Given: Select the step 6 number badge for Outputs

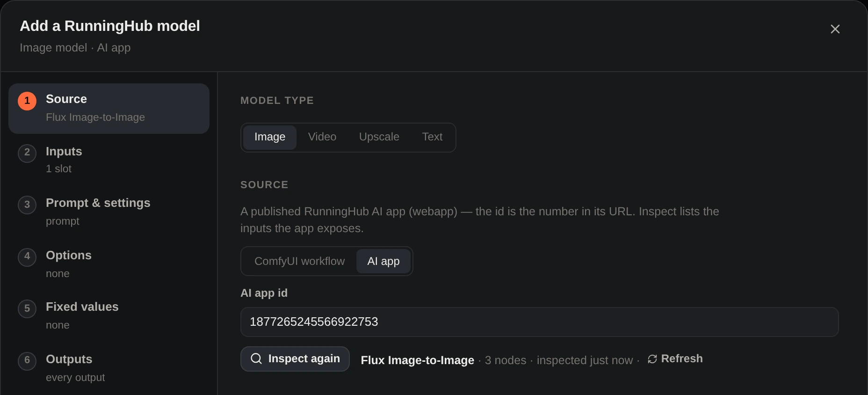Looking at the screenshot, I should pyautogui.click(x=27, y=361).
